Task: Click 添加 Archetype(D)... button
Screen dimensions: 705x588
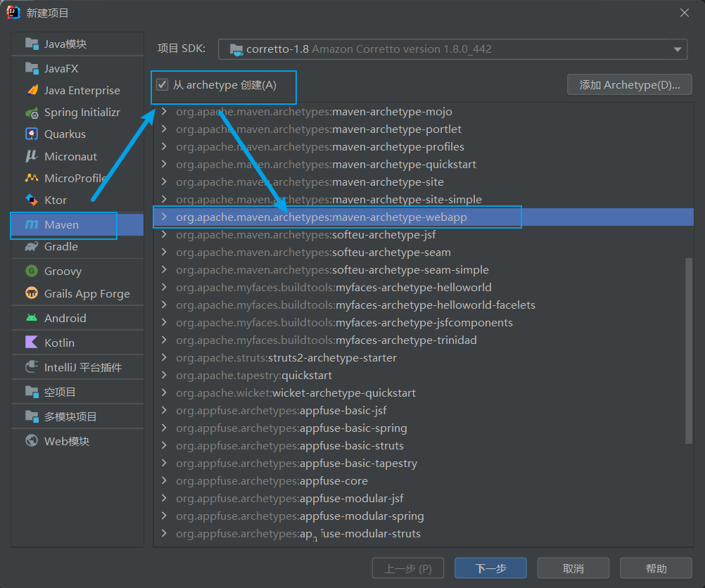Action: (x=630, y=84)
